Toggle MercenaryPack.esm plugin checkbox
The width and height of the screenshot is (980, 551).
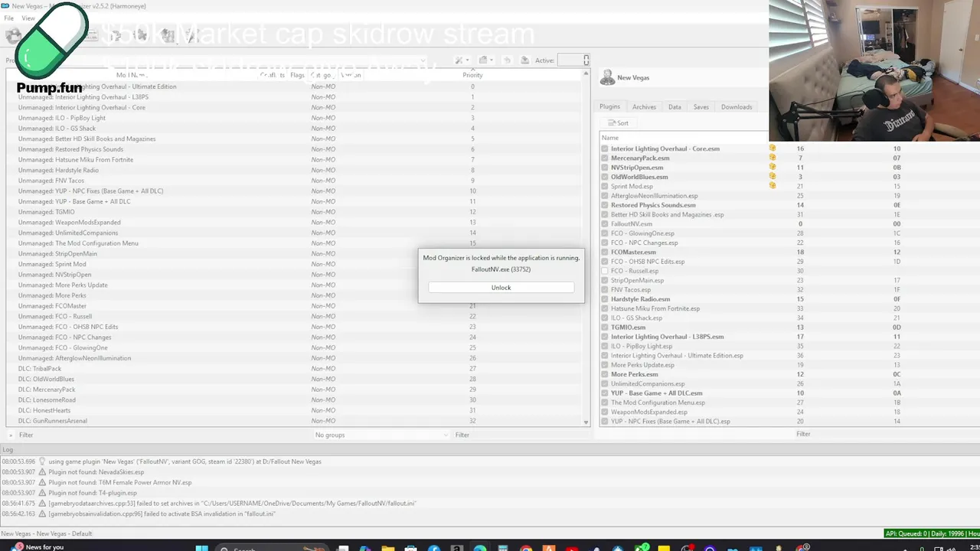pos(605,158)
